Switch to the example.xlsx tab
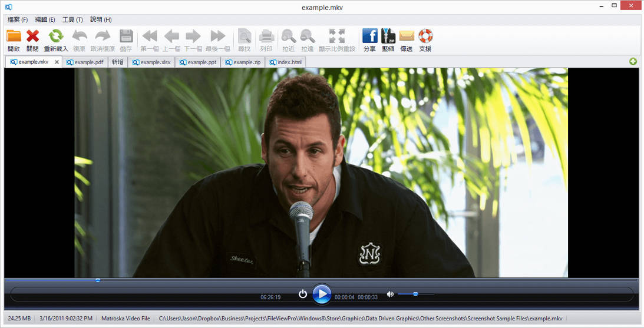The image size is (644, 328). coord(151,62)
